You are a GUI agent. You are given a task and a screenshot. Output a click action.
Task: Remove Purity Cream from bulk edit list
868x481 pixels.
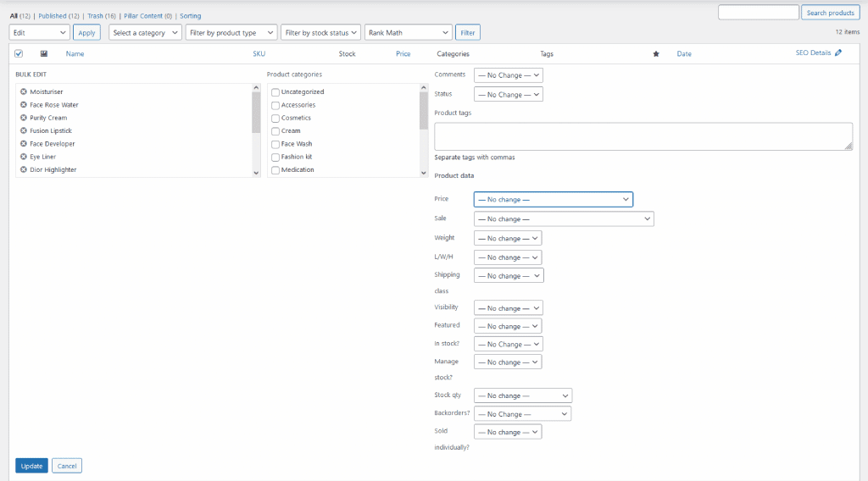click(24, 118)
